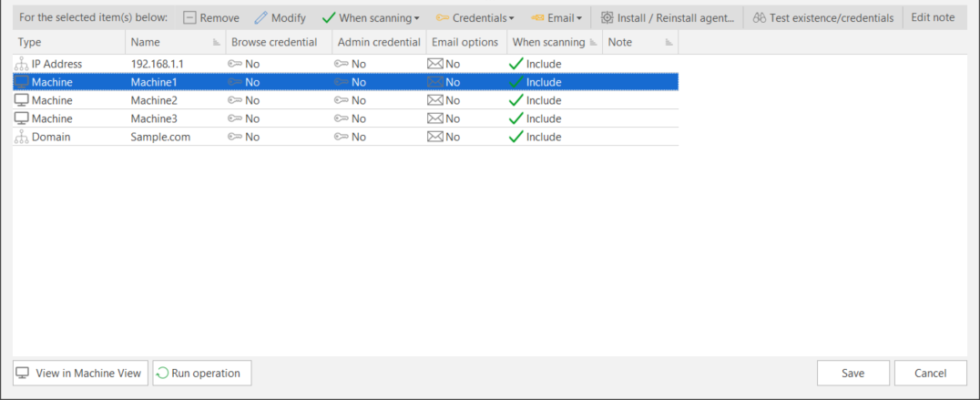Click the Include status for Sample.com domain

tap(535, 137)
